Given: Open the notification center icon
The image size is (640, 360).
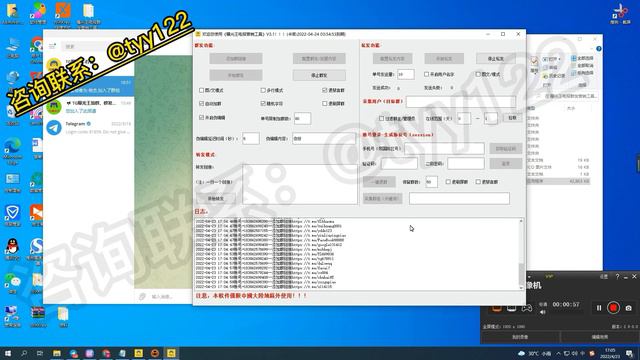Looking at the screenshot, I should tap(629, 353).
